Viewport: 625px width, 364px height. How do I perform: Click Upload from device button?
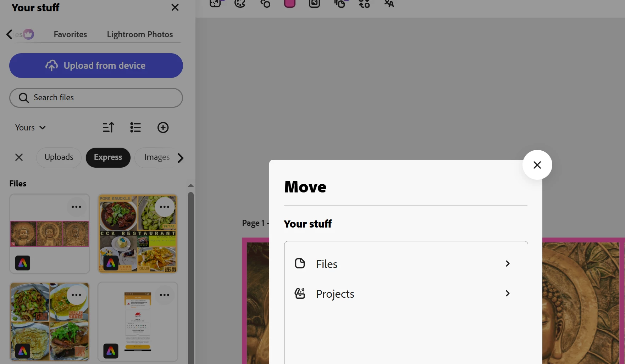point(96,66)
